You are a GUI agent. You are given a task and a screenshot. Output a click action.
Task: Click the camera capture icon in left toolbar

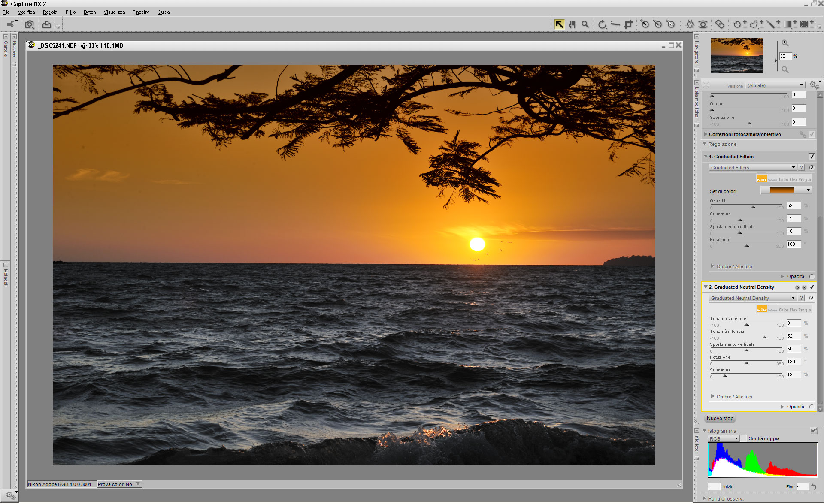tap(30, 24)
